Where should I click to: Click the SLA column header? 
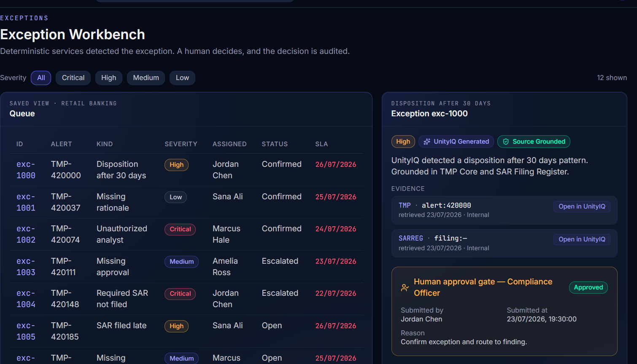[x=321, y=144]
